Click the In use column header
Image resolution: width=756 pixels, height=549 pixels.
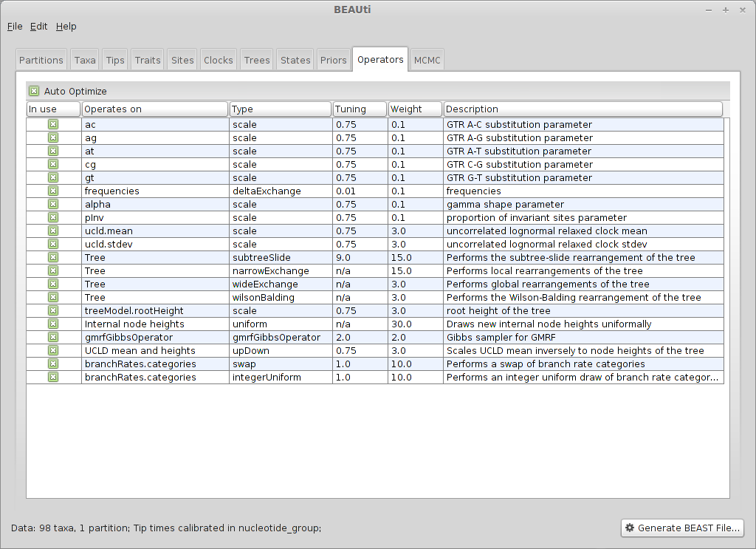53,109
